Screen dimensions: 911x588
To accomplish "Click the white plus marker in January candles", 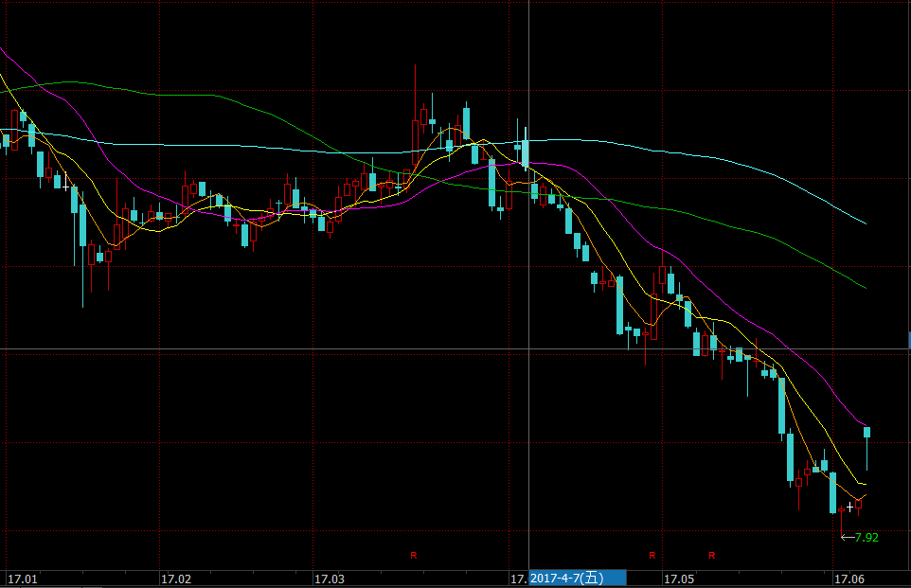I will [x=65, y=187].
